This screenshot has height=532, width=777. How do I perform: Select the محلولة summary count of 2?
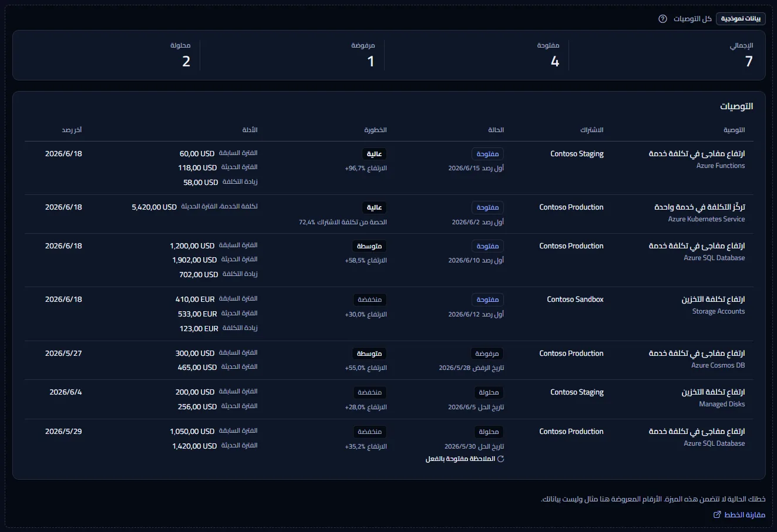tap(186, 61)
